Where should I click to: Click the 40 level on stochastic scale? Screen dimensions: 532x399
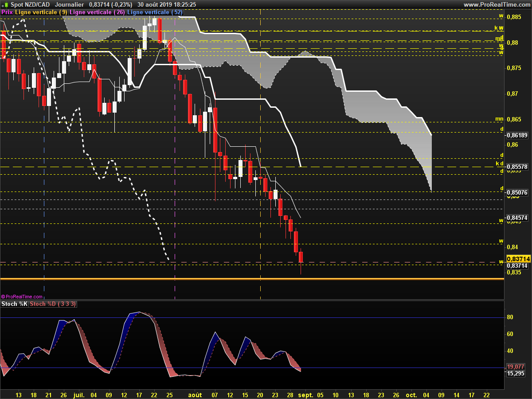tap(510, 351)
